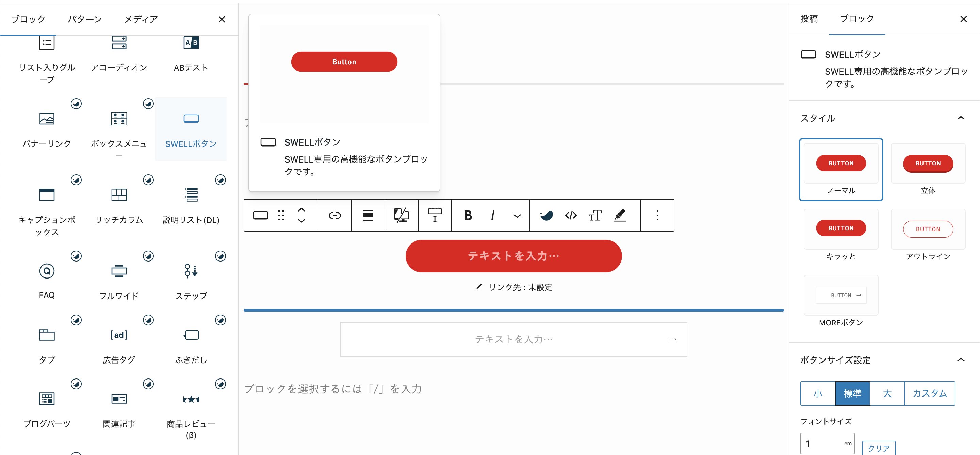Screen dimensions: 980x455
Task: Switch to the 投稿 tab
Action: pos(809,19)
